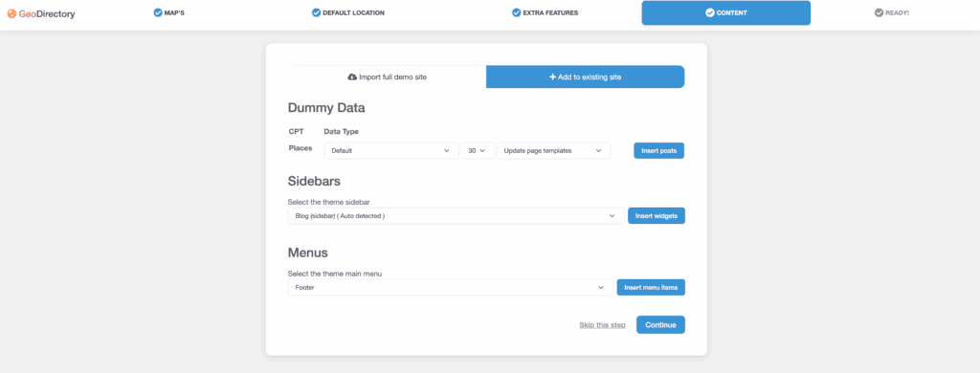
Task: Open the post count 30 dropdown
Action: pyautogui.click(x=478, y=150)
